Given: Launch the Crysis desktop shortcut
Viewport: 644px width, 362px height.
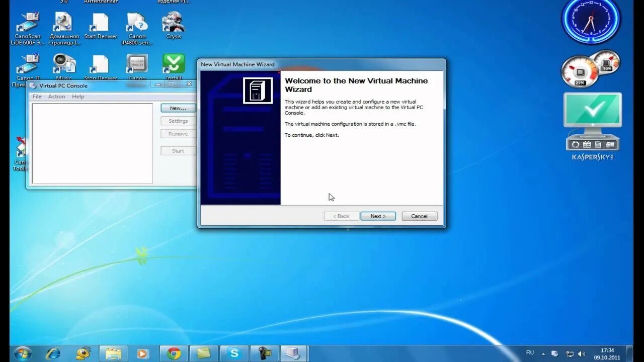Looking at the screenshot, I should point(174,26).
